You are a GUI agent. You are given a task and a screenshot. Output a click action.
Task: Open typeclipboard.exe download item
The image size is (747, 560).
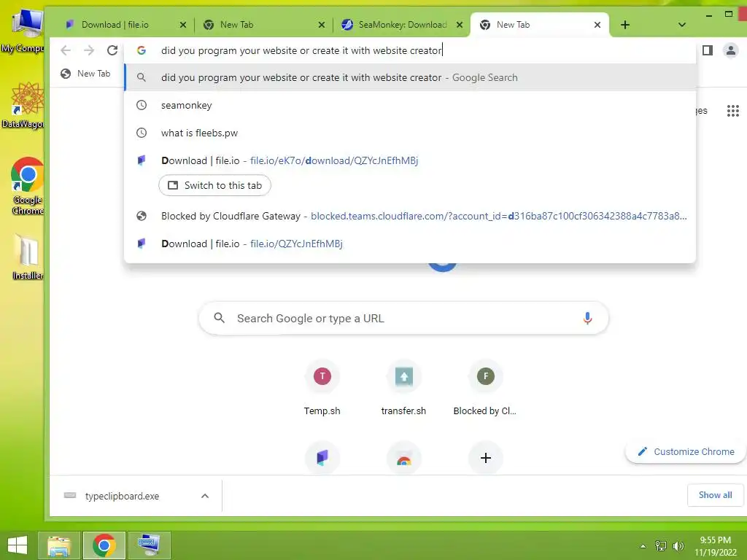pos(122,496)
